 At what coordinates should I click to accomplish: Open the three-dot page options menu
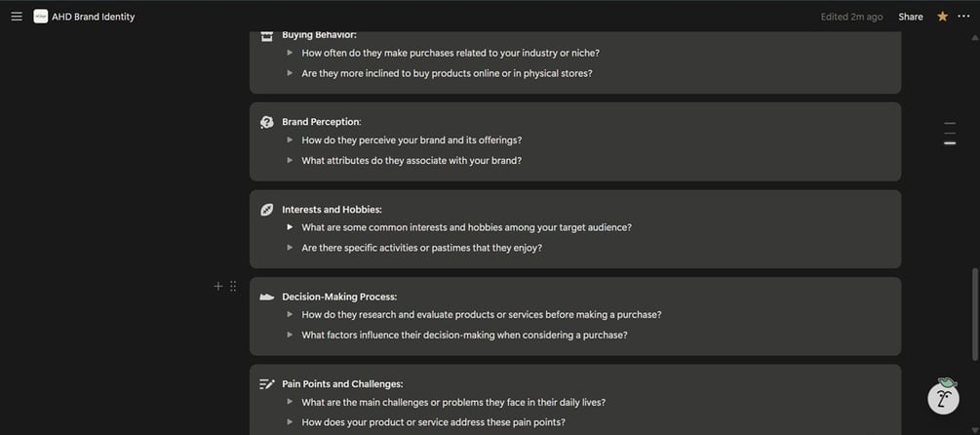pos(963,17)
